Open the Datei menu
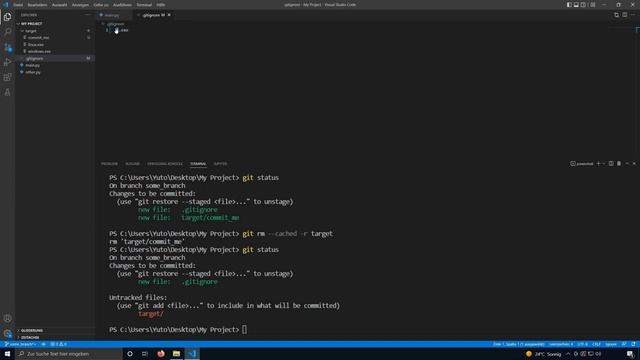This screenshot has width=640, height=360. [18, 5]
